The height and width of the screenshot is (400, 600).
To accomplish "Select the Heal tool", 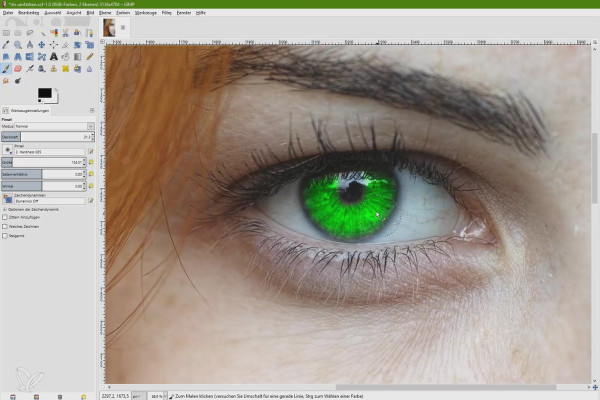I will pos(65,69).
